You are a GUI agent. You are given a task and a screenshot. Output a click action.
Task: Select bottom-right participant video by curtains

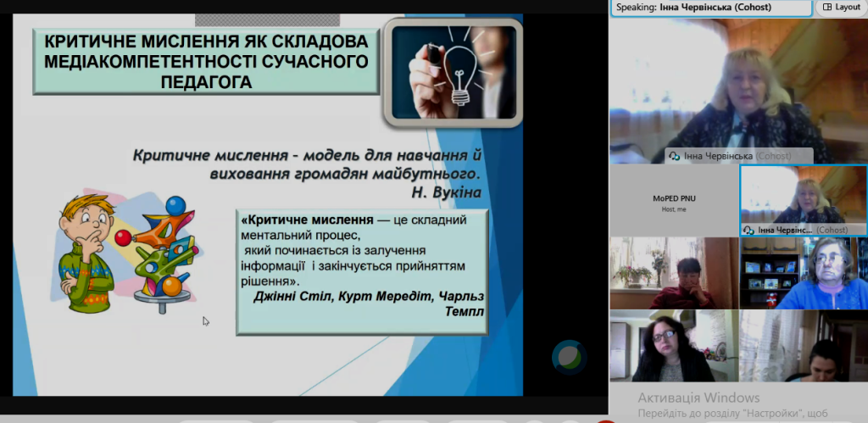point(803,347)
